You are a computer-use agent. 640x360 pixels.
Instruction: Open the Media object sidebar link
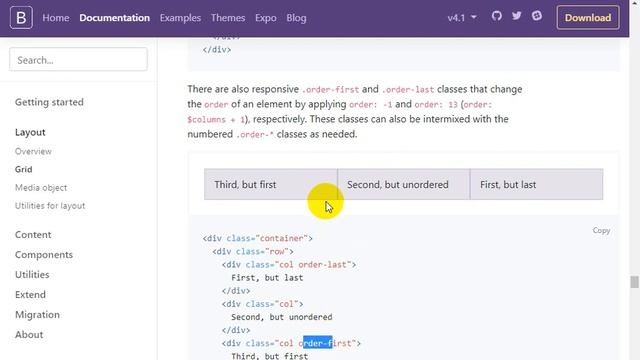click(x=41, y=188)
